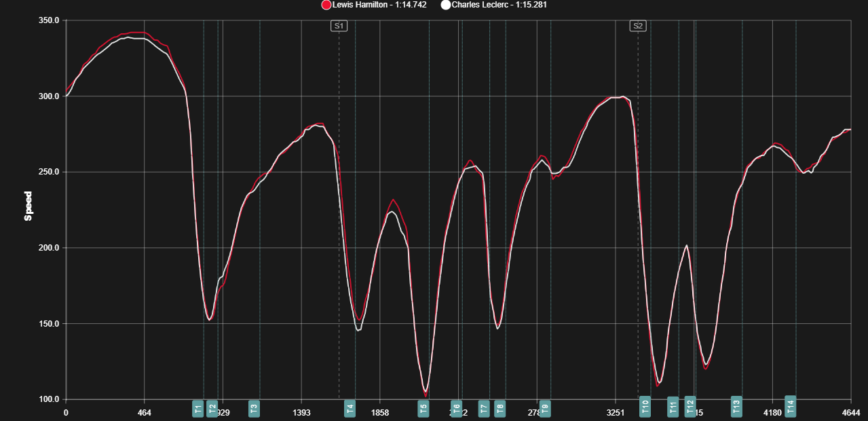This screenshot has height=421, width=868.
Task: Click the T6 turn marker
Action: click(457, 408)
